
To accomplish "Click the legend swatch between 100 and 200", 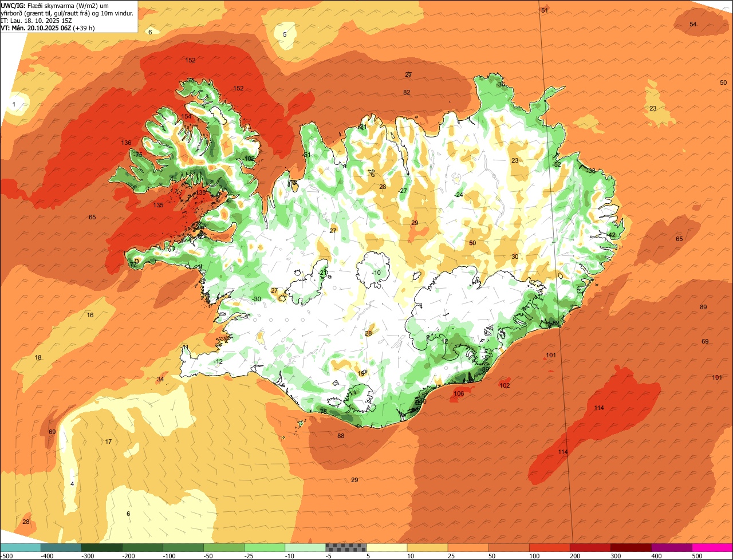I will [549, 547].
